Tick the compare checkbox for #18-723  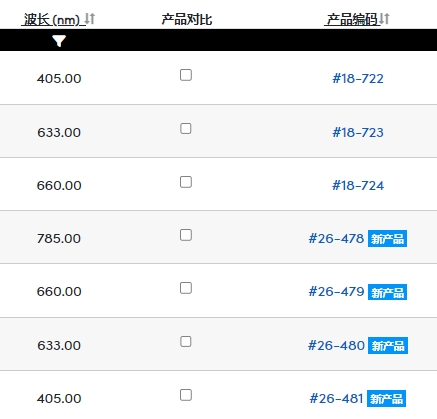(x=186, y=128)
